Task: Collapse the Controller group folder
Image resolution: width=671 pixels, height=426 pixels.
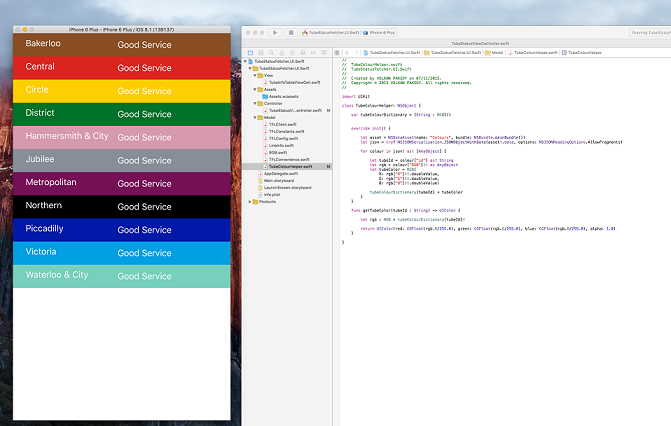Action: tap(255, 103)
